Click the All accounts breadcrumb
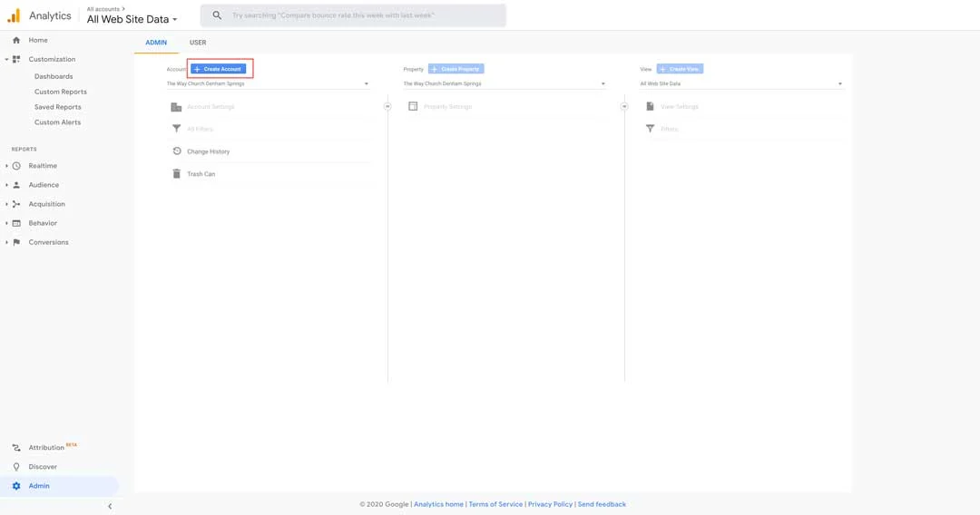The width and height of the screenshot is (980, 515). pyautogui.click(x=103, y=9)
